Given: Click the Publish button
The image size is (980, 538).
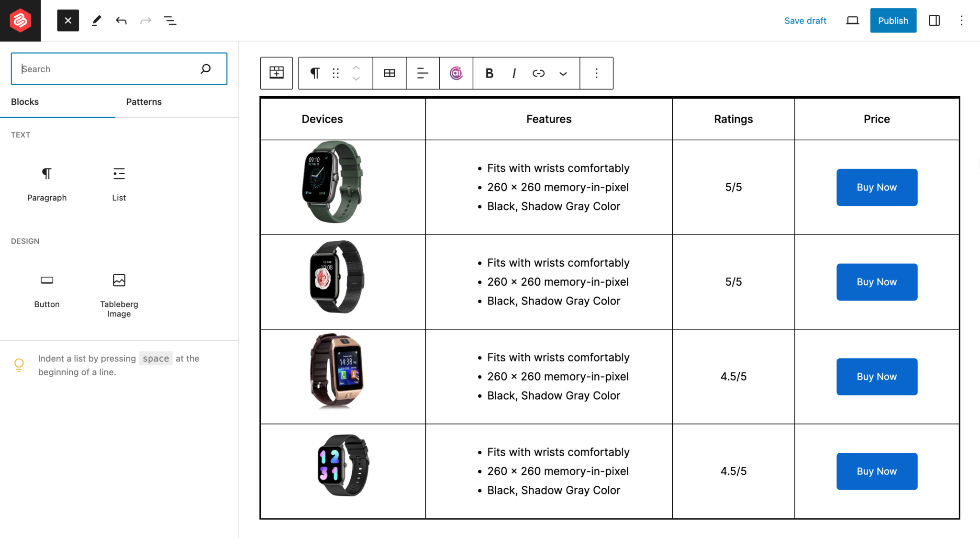Looking at the screenshot, I should (893, 21).
